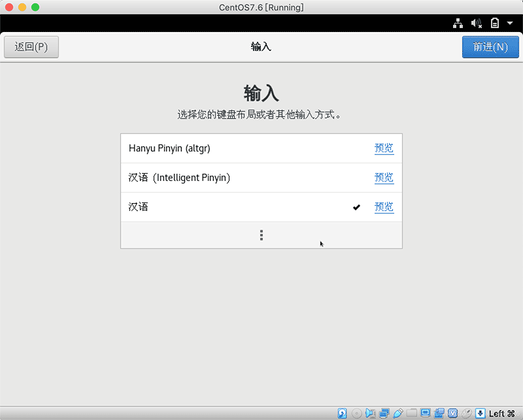Click the virtualization V icon in status bar
The image size is (523, 420).
tap(453, 413)
